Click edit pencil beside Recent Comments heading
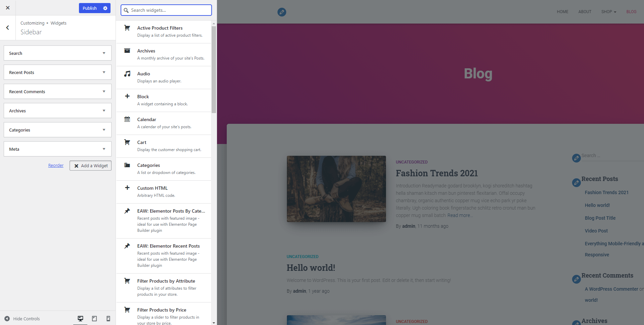The width and height of the screenshot is (644, 325). click(x=576, y=279)
